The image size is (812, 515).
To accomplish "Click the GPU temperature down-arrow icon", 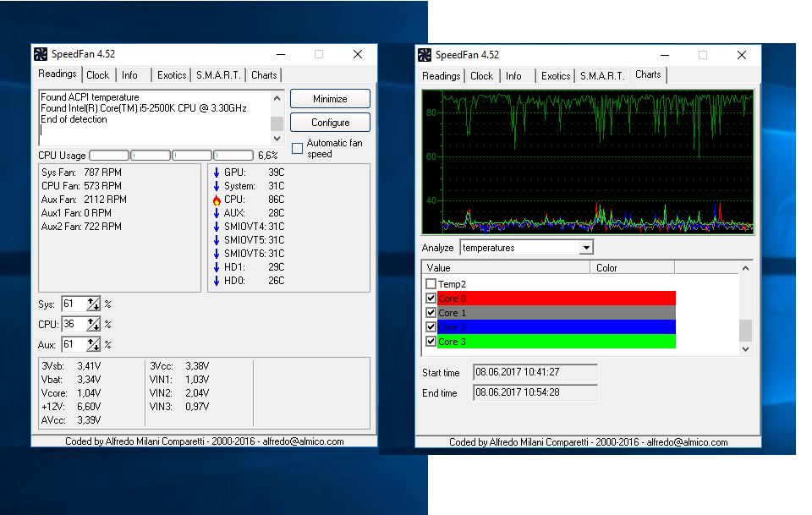I will [x=217, y=173].
